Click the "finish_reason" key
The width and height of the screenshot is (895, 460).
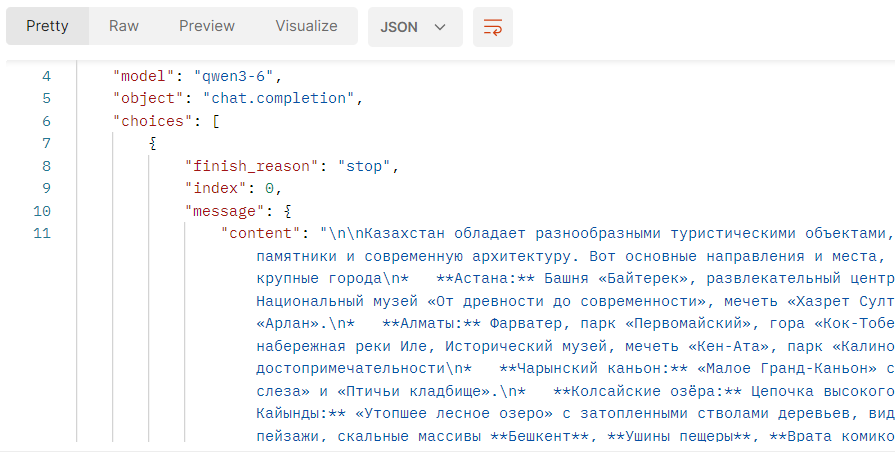click(251, 166)
